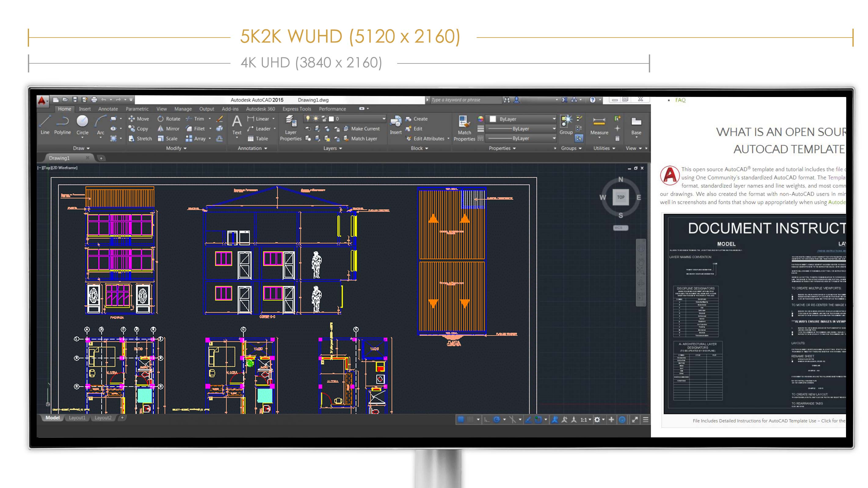Select the Polyline drawing tool
Image resolution: width=868 pixels, height=488 pixels.
62,124
